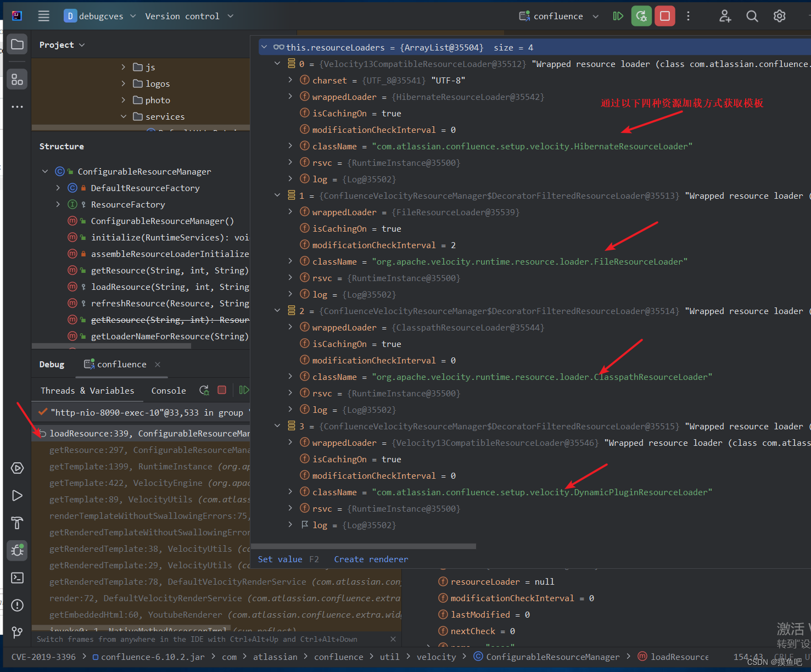This screenshot has width=811, height=672.
Task: Open IDE settings gear icon
Action: tap(779, 15)
